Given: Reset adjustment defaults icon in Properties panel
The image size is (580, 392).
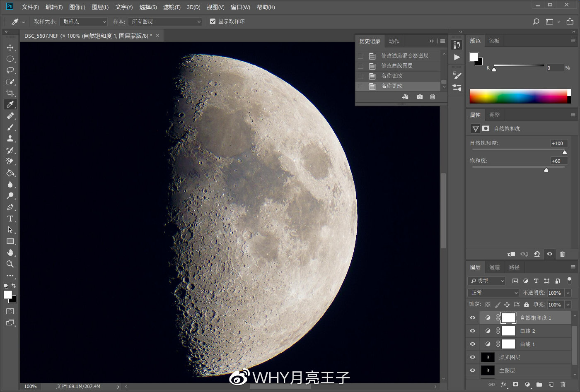Looking at the screenshot, I should [x=537, y=254].
